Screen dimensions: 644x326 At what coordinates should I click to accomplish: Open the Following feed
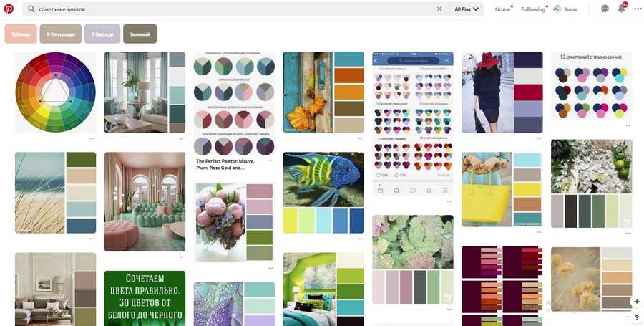pos(533,9)
